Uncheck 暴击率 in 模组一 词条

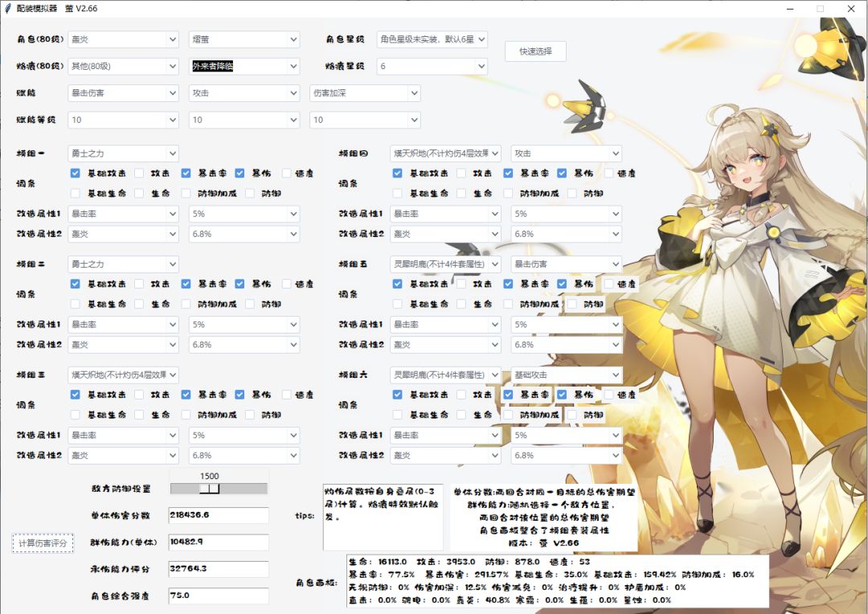[x=186, y=174]
